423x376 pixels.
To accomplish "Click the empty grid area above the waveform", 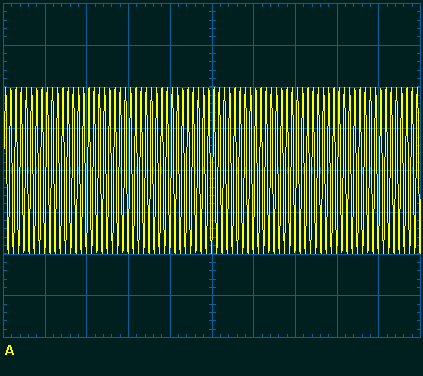I will pos(212,45).
